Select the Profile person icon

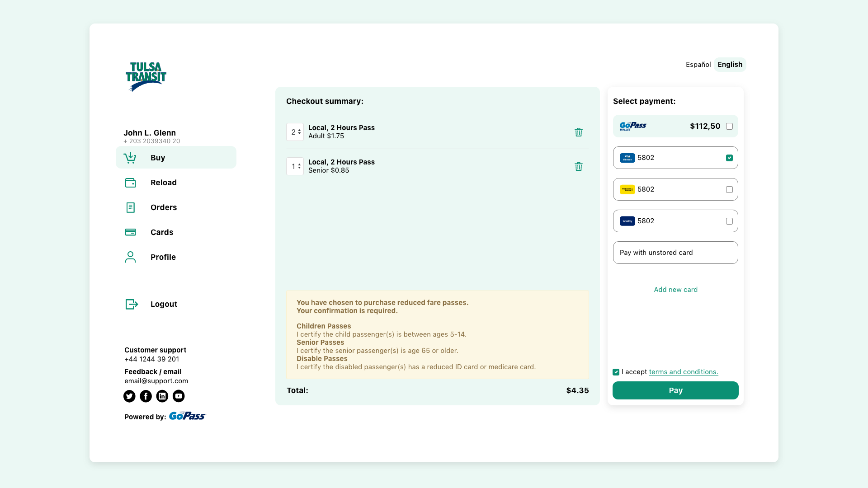[130, 257]
